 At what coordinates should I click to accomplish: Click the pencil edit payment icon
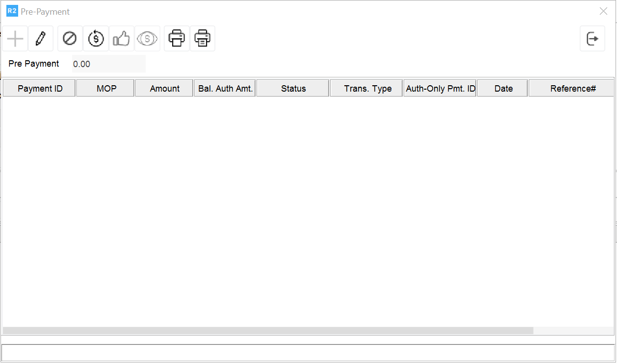coord(41,39)
